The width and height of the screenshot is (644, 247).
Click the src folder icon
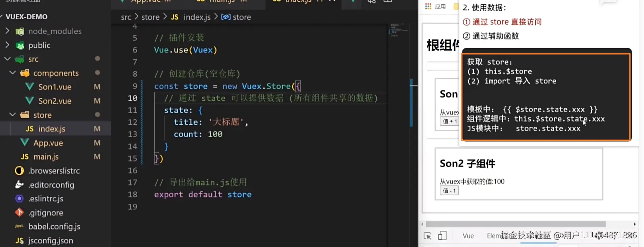20,59
